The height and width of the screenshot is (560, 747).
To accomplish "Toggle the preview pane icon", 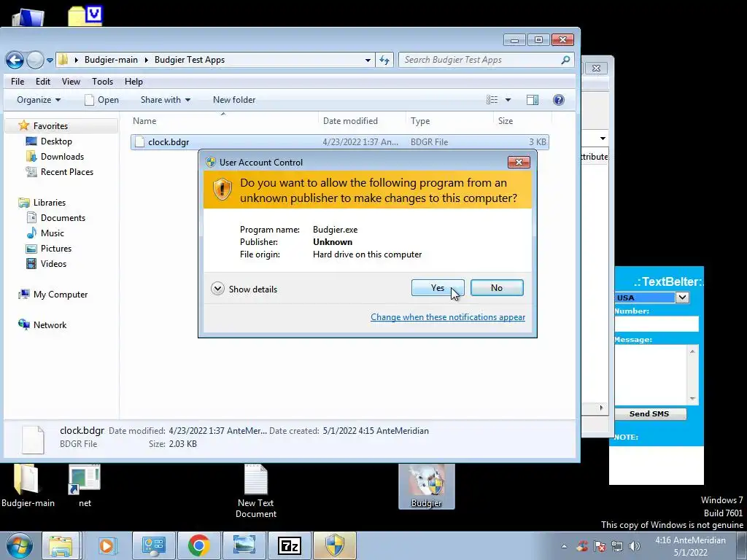I will (533, 99).
